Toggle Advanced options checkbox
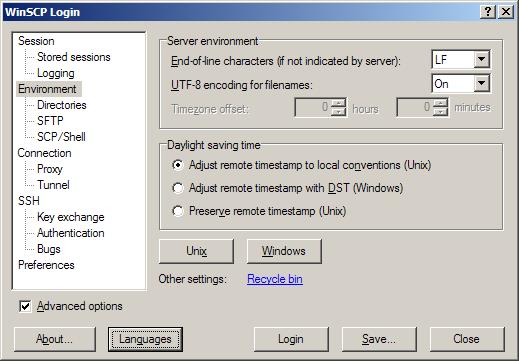Image resolution: width=519 pixels, height=361 pixels. coord(25,306)
